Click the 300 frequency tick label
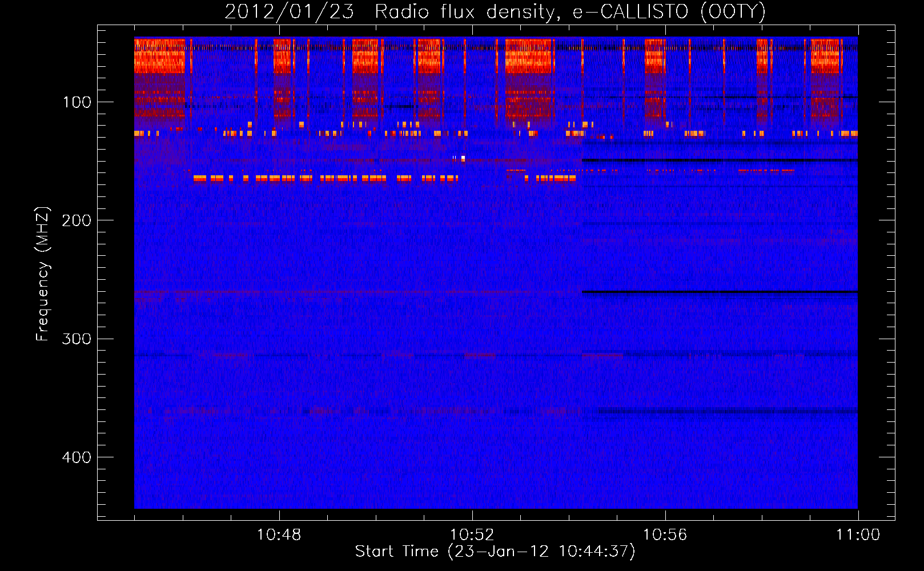The height and width of the screenshot is (571, 924). [x=77, y=339]
